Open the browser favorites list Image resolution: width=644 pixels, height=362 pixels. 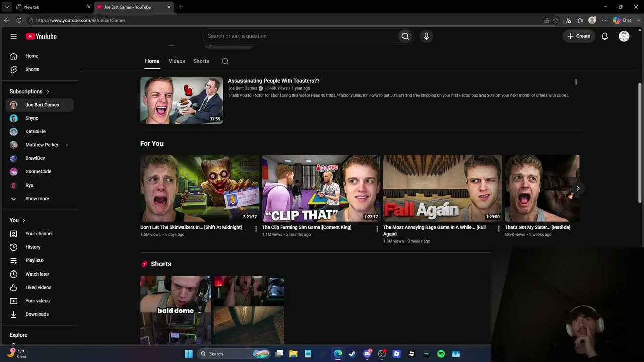[x=580, y=20]
